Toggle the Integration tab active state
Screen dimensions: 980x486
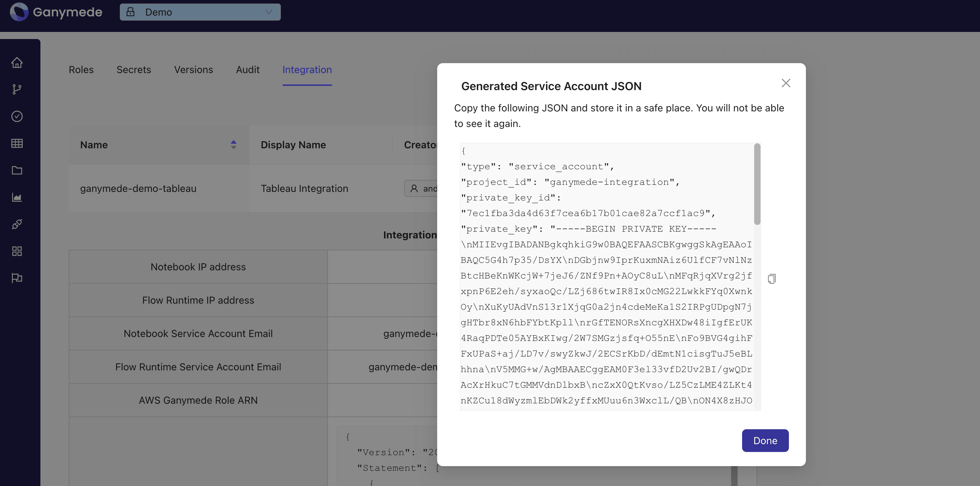pos(307,70)
